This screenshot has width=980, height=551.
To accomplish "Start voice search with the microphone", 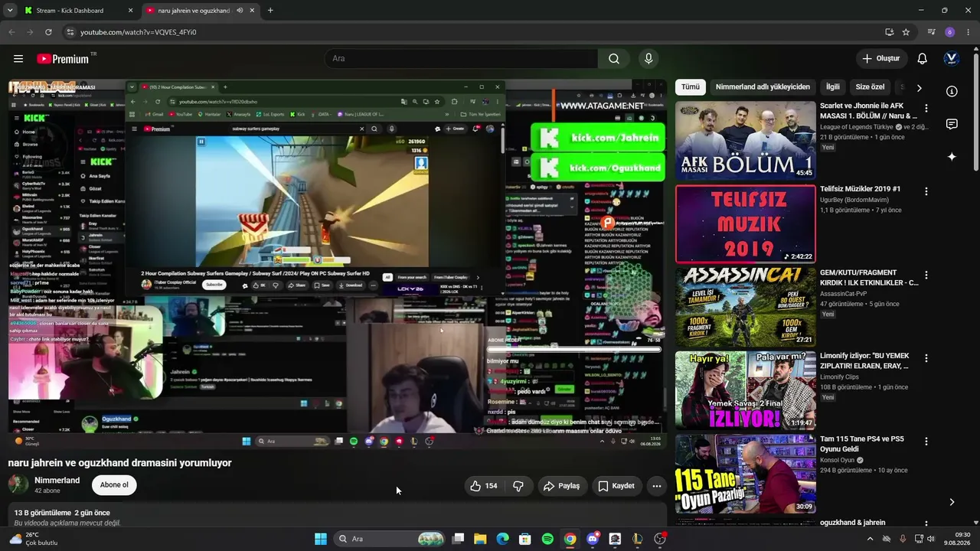I will click(648, 59).
